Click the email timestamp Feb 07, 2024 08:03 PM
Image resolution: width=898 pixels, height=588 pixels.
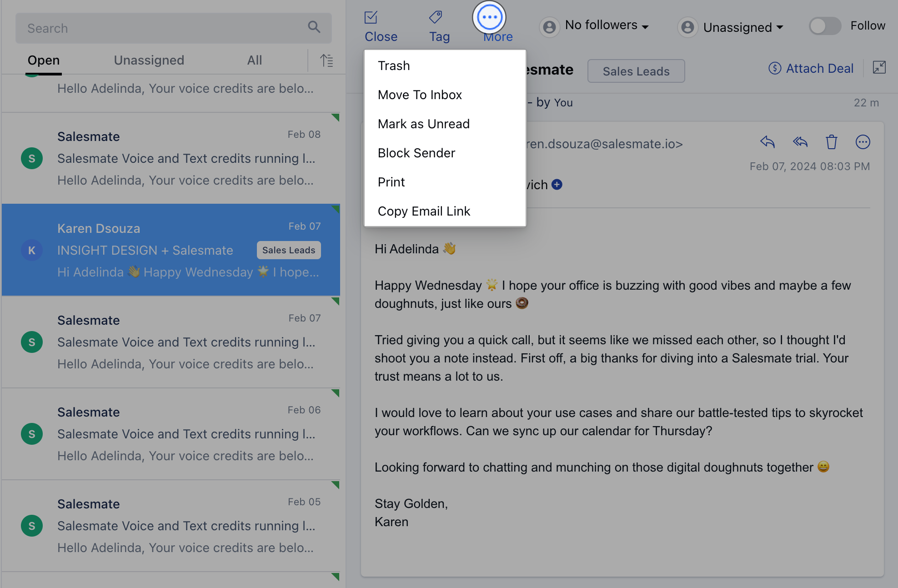pos(810,166)
